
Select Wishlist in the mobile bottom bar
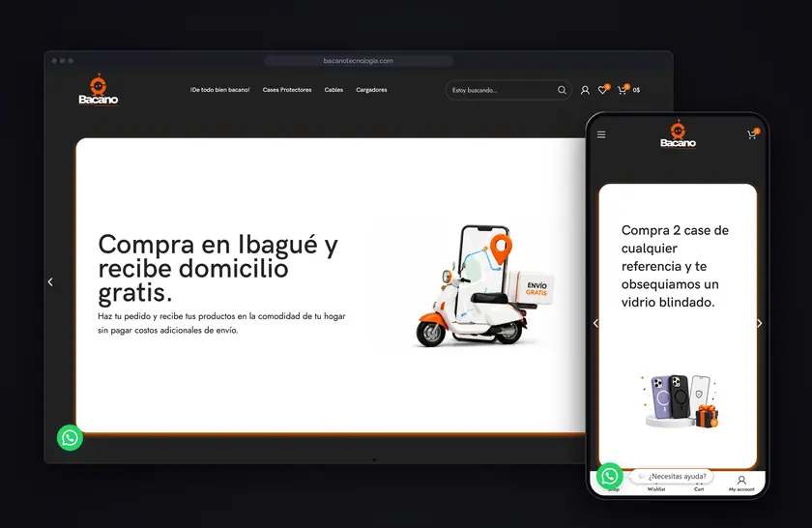[656, 488]
